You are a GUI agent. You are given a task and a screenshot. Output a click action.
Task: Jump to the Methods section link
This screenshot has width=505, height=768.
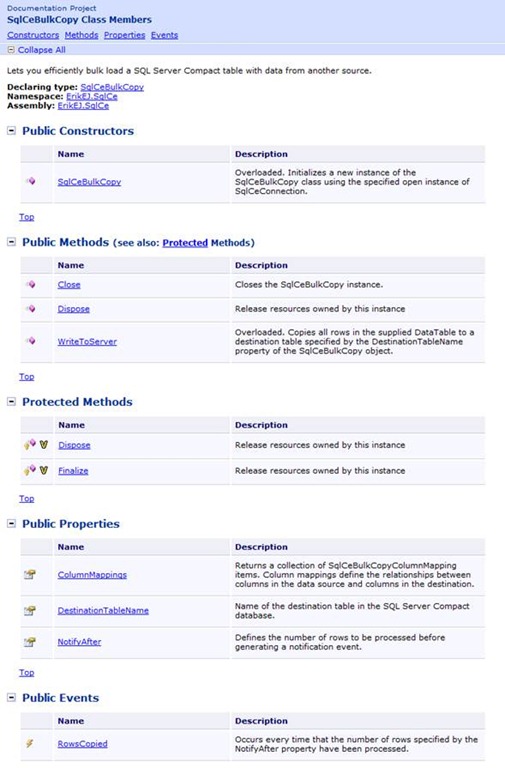pyautogui.click(x=81, y=35)
